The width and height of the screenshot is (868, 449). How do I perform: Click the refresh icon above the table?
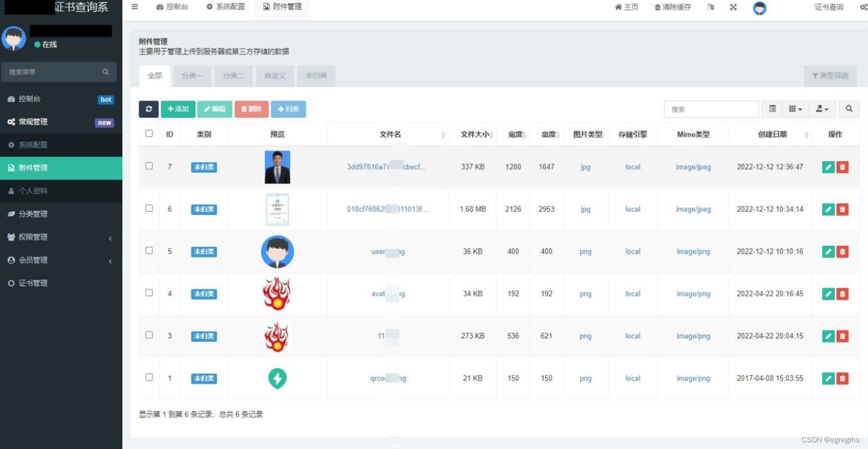[148, 109]
